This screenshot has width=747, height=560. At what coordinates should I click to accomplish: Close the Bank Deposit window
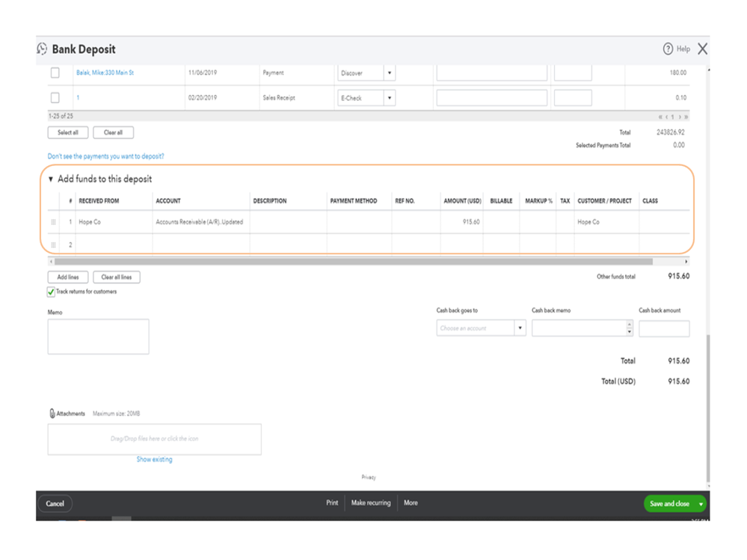click(x=702, y=49)
